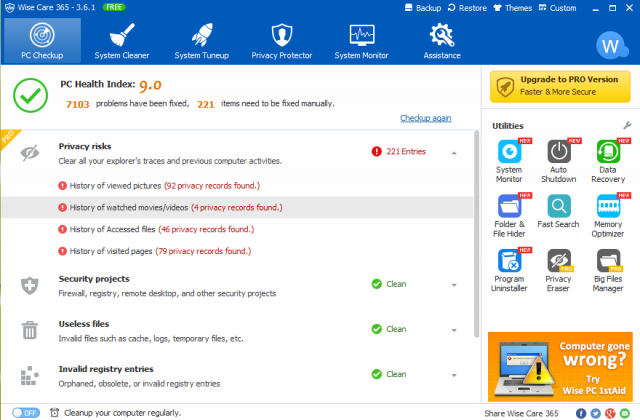Switch to System Cleaner tab
The height and width of the screenshot is (420, 640).
(x=122, y=40)
